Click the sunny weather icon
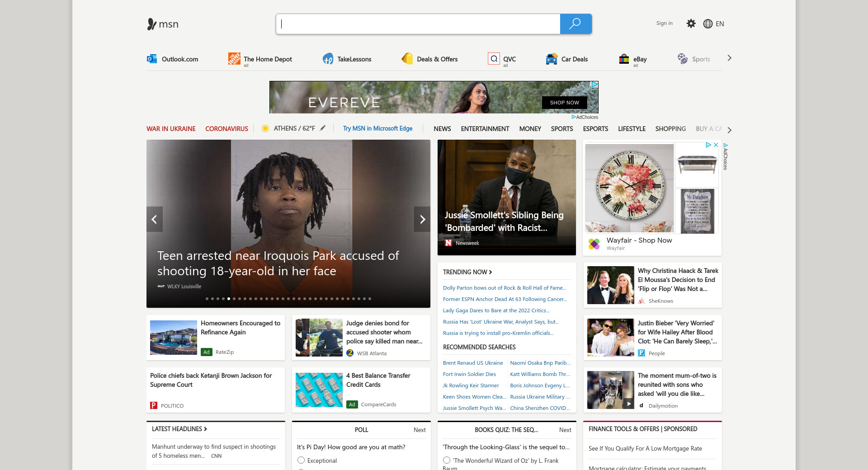Screen dimensions: 868x470 pos(265,128)
